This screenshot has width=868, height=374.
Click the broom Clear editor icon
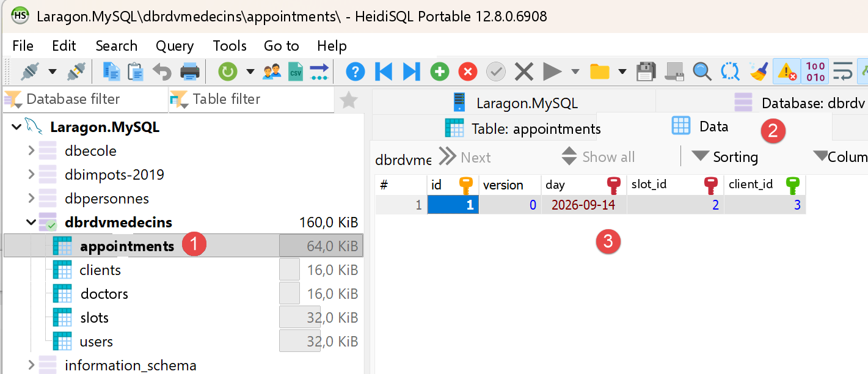click(x=759, y=72)
